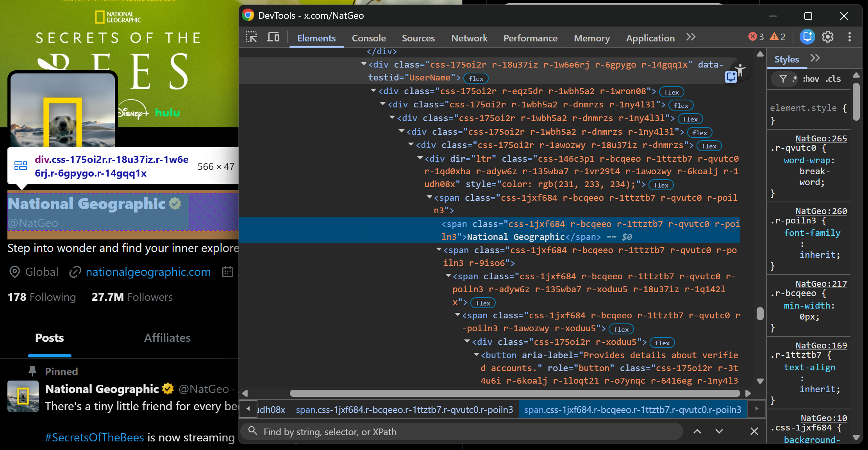The height and width of the screenshot is (450, 868).
Task: Open the DevTools three-dot customize menu
Action: pyautogui.click(x=850, y=37)
